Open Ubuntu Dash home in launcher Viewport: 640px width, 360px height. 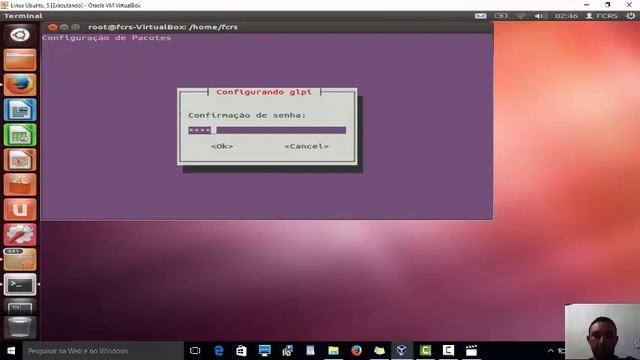(x=20, y=35)
